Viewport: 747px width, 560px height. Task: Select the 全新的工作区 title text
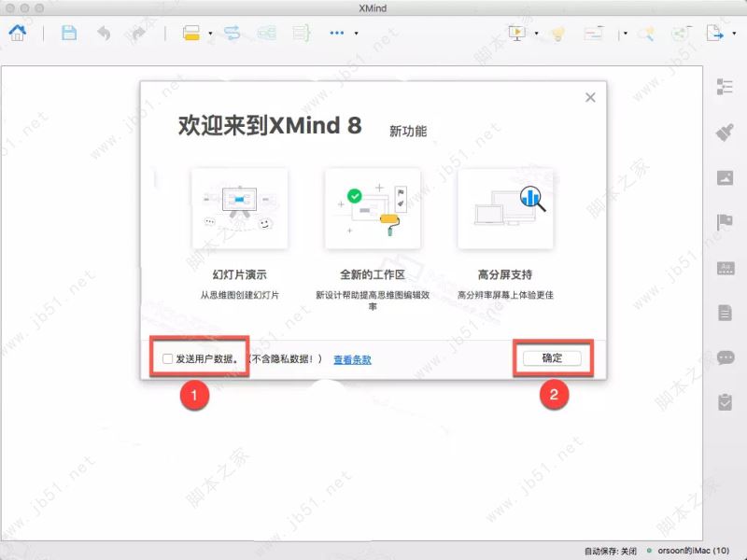pyautogui.click(x=373, y=274)
